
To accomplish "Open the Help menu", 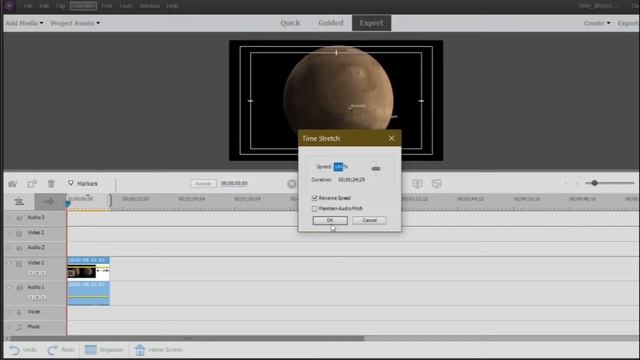I will coord(172,6).
